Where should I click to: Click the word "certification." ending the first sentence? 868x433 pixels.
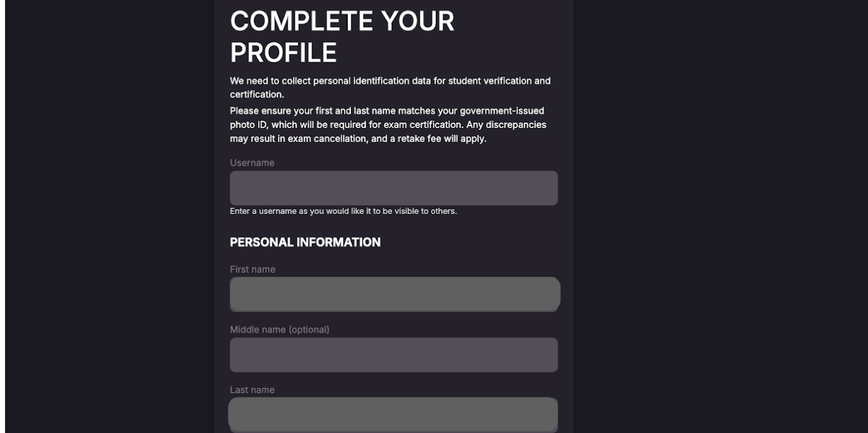point(256,94)
